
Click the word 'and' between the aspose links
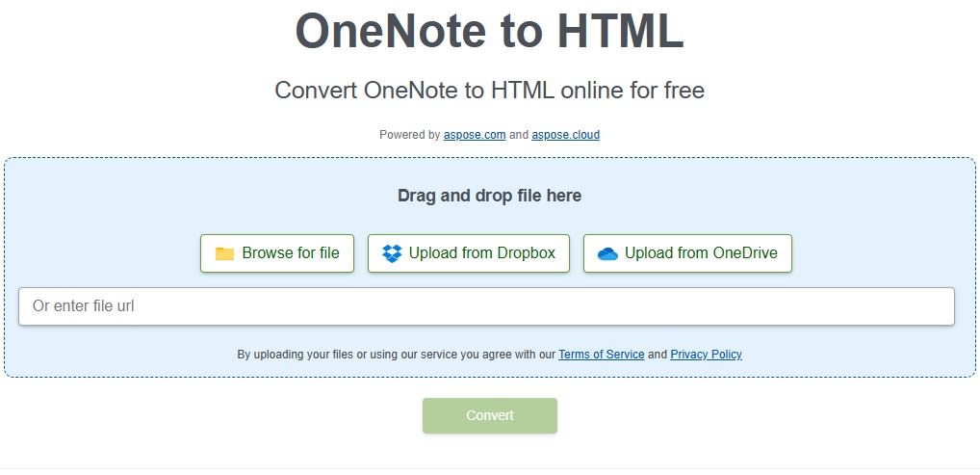click(519, 135)
